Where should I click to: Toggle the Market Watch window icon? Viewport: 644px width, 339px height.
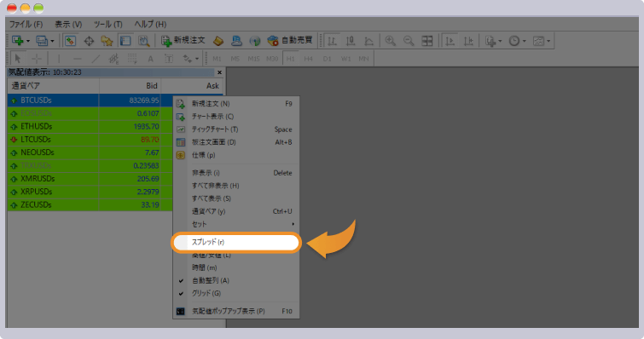click(70, 41)
